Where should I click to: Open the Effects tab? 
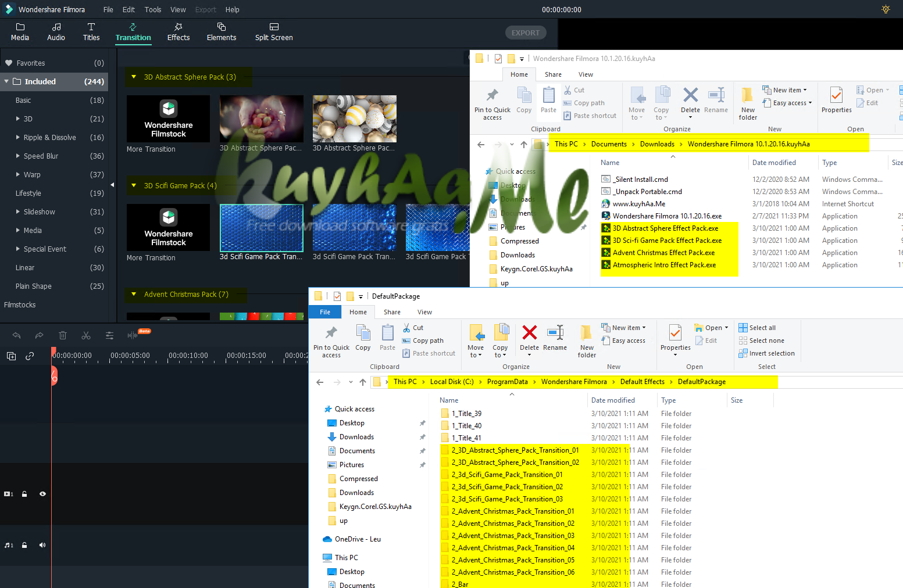(179, 32)
